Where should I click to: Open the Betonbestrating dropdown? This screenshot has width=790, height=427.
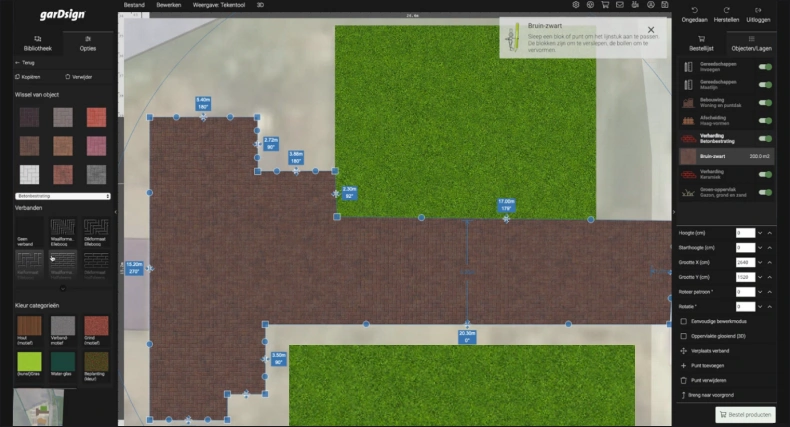(62, 196)
